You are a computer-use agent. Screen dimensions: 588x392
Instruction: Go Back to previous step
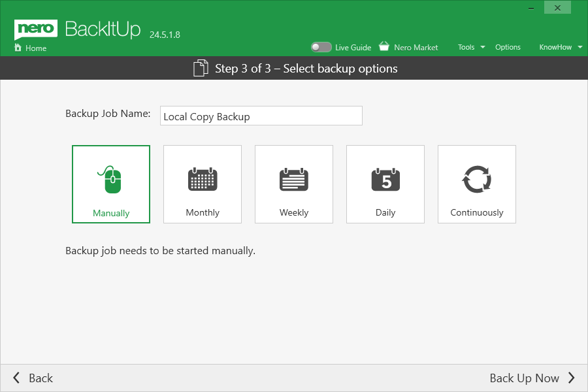pyautogui.click(x=33, y=378)
